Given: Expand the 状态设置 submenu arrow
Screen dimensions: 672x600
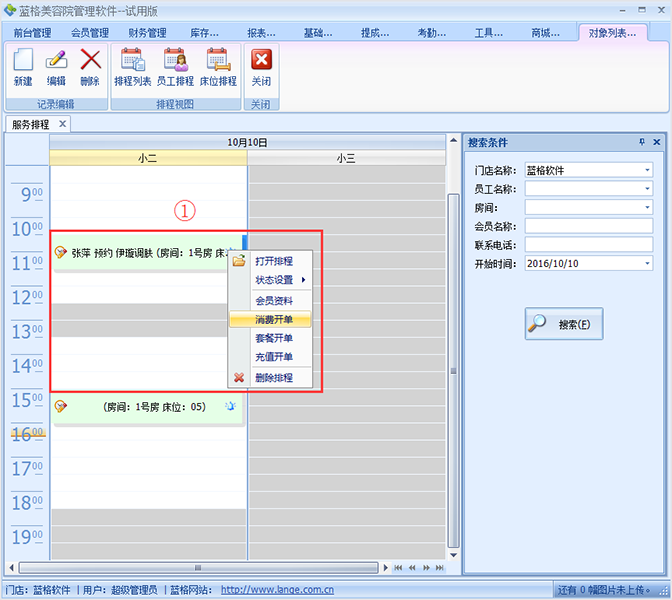Looking at the screenshot, I should 303,280.
